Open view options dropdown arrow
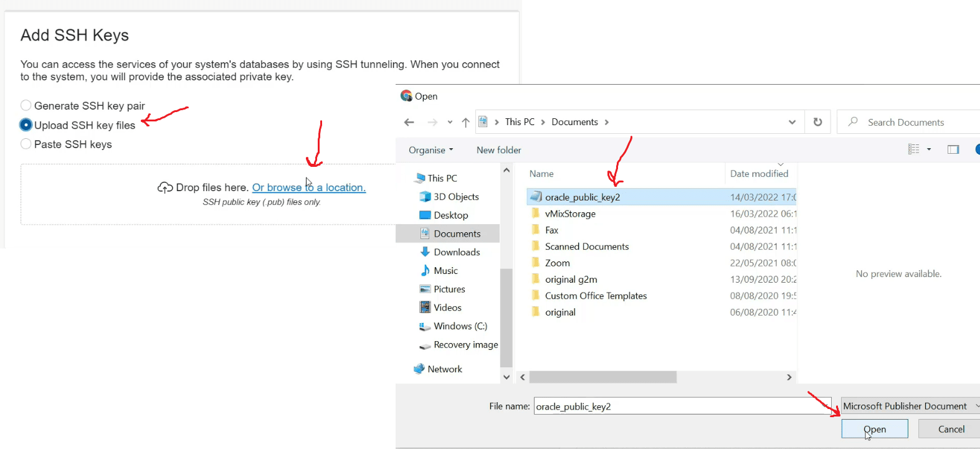This screenshot has width=980, height=452. tap(929, 149)
